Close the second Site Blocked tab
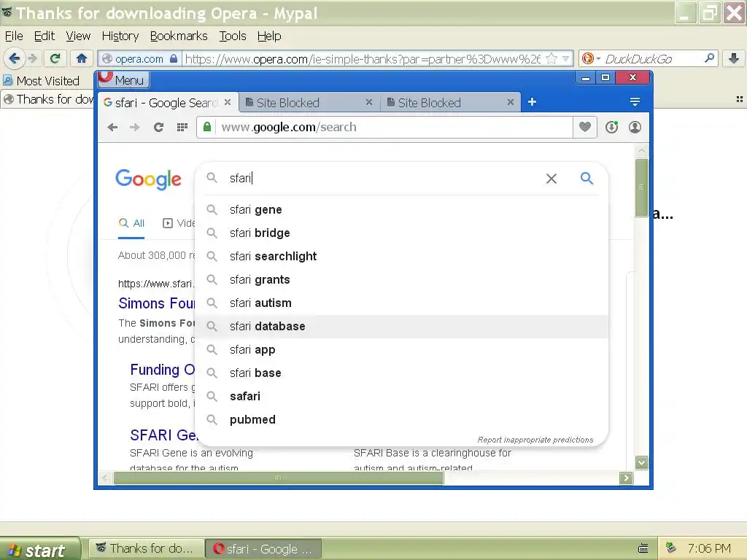747x560 pixels. pos(510,102)
